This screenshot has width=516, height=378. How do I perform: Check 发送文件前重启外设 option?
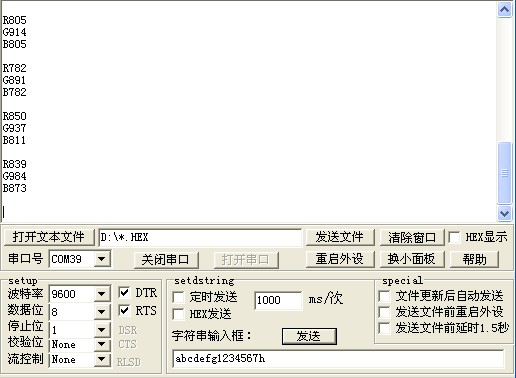384,312
